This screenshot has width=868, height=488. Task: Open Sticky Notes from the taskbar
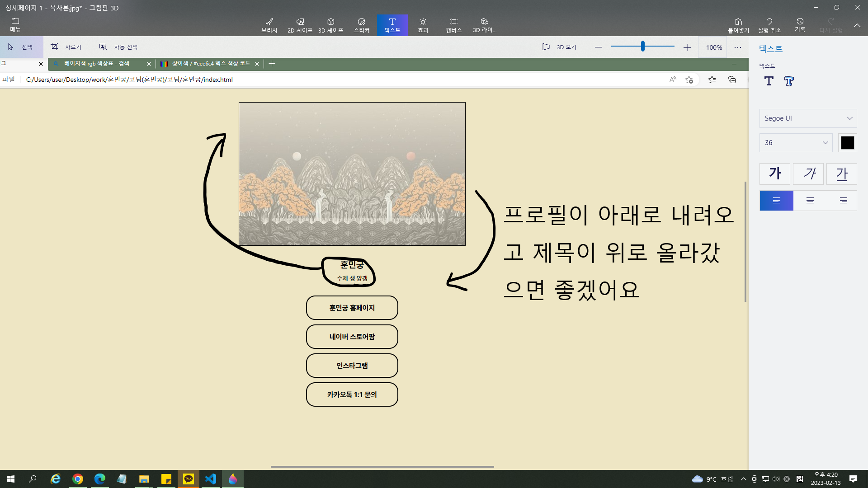coord(166,479)
